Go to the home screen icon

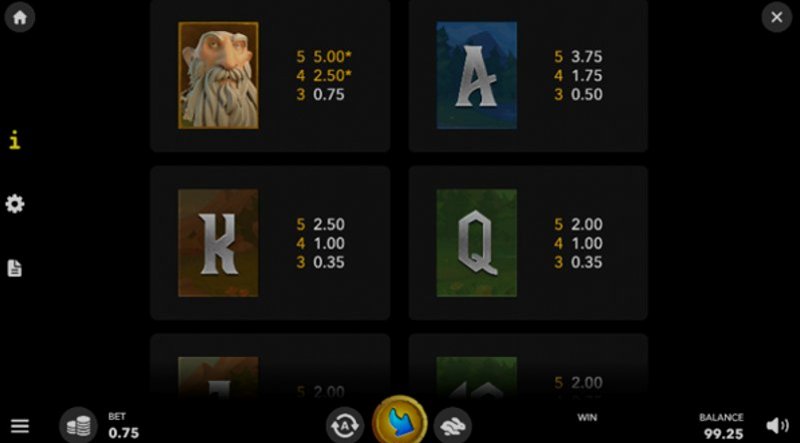(19, 17)
